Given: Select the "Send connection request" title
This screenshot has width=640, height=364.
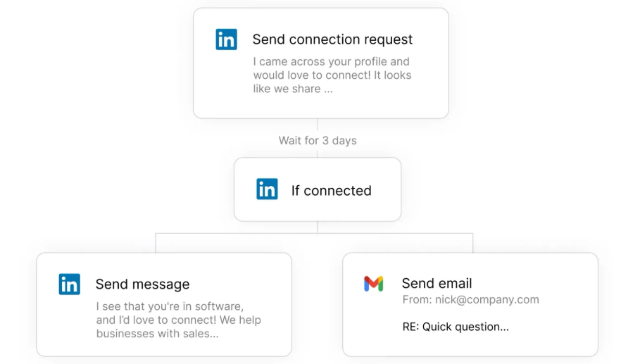Looking at the screenshot, I should [332, 39].
